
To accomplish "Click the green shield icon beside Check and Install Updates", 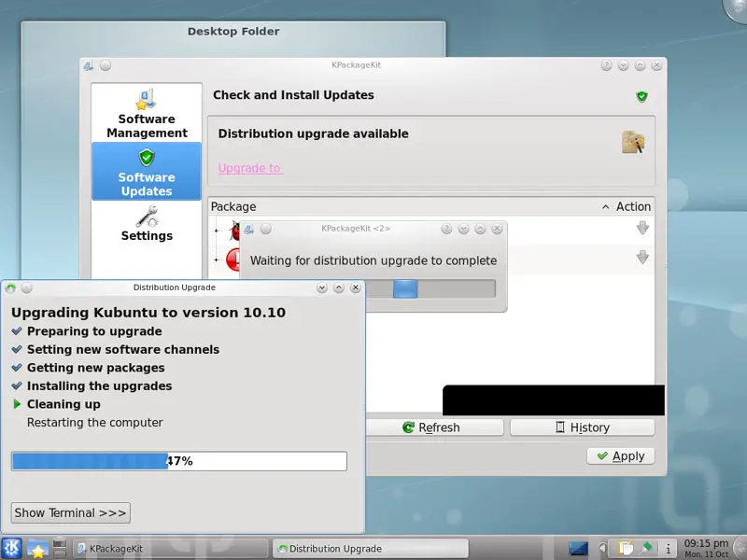I will tap(641, 97).
